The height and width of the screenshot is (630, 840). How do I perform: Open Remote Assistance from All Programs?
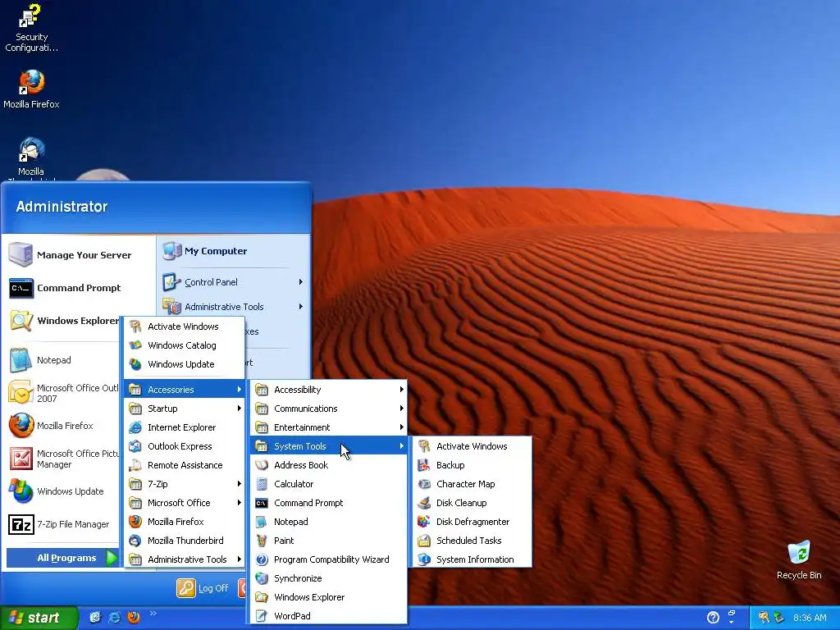coord(185,465)
